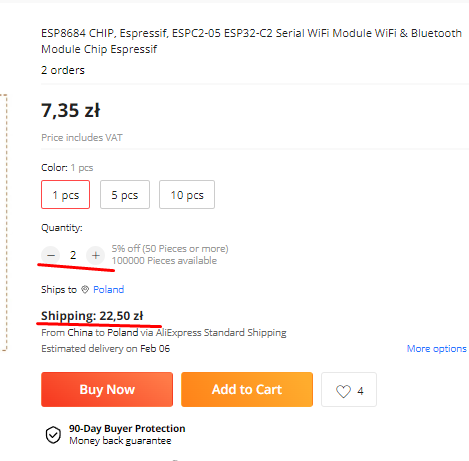Image resolution: width=469 pixels, height=461 pixels.
Task: Click the 2 orders count
Action: tap(63, 70)
